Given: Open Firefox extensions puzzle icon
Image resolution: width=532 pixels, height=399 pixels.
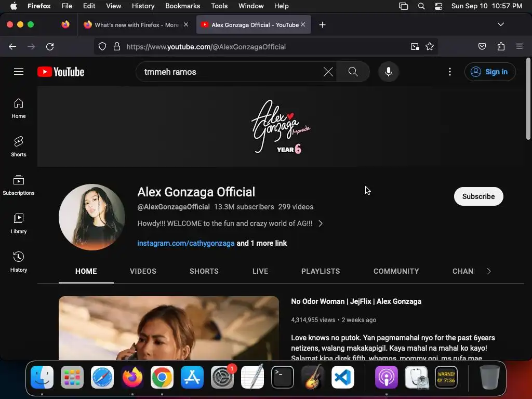Looking at the screenshot, I should [x=501, y=46].
